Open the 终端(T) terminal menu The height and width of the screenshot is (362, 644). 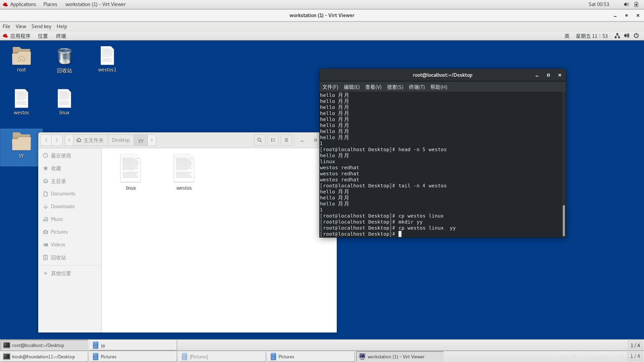click(417, 87)
